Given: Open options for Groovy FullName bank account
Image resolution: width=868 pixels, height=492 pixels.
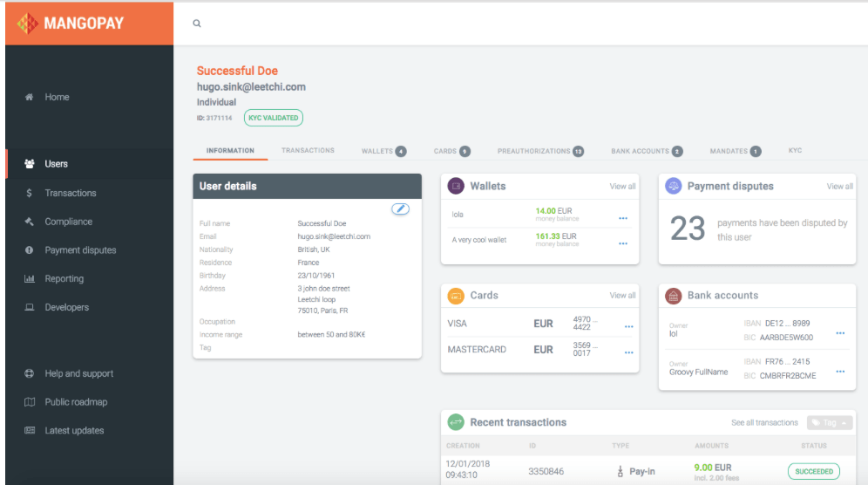Looking at the screenshot, I should [x=840, y=372].
